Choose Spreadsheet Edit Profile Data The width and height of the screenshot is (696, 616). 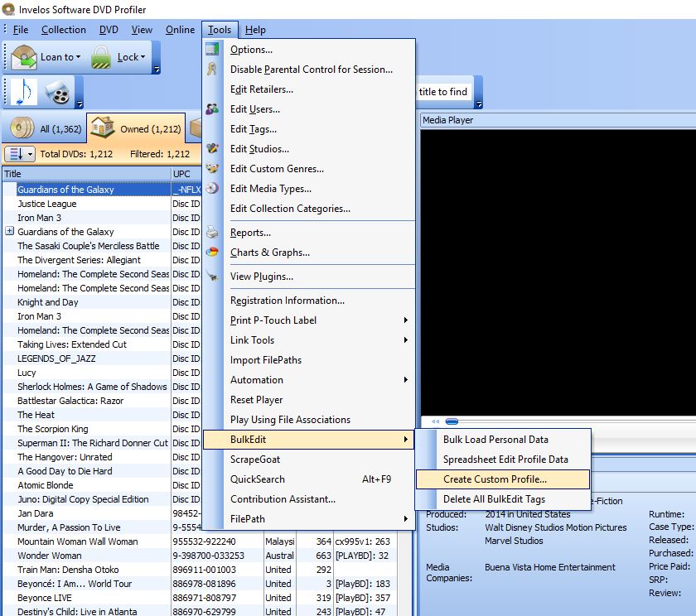503,459
